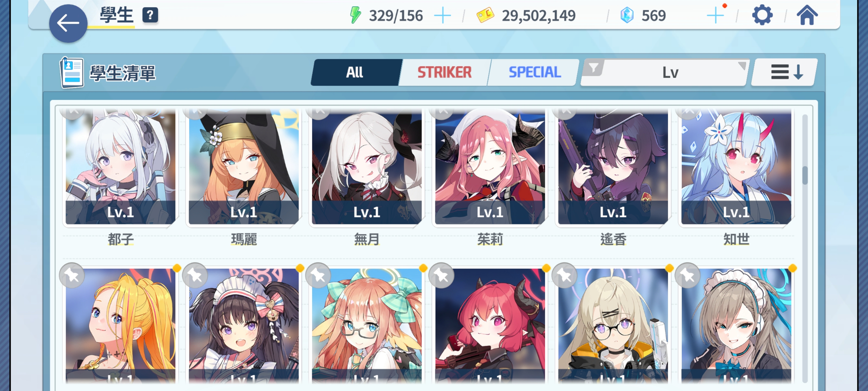868x391 pixels.
Task: Toggle sort order ascending/descending button
Action: click(x=785, y=72)
